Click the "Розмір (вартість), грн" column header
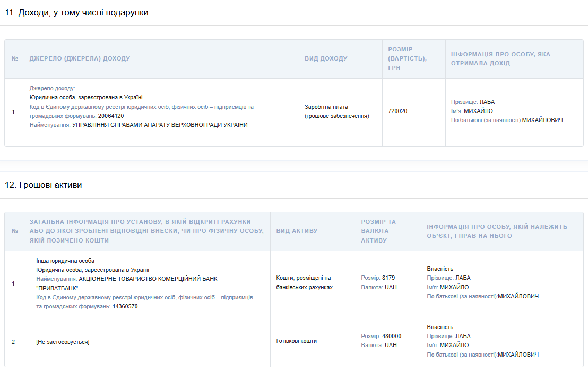The height and width of the screenshot is (371, 588). click(x=407, y=58)
